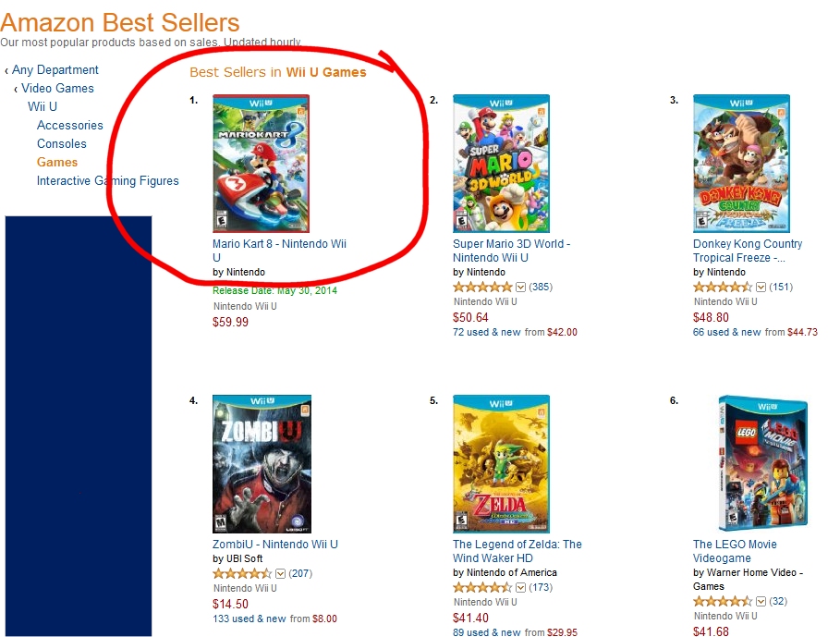Viewport: 840px width, 637px height.
Task: Open Donkey Kong Country cover image
Action: click(741, 164)
